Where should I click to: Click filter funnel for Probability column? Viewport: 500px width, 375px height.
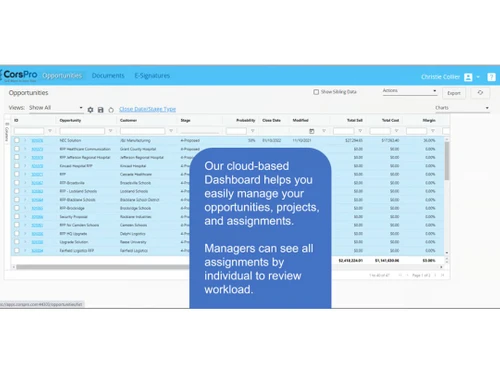click(x=253, y=131)
